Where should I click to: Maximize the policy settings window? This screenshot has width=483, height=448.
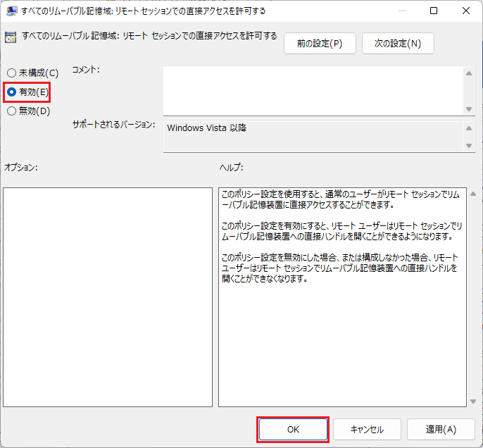[x=433, y=11]
